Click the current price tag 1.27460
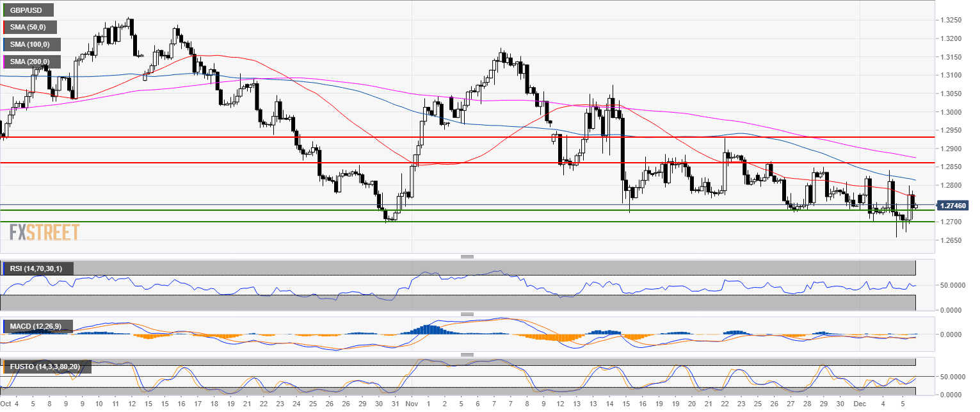 pos(954,206)
